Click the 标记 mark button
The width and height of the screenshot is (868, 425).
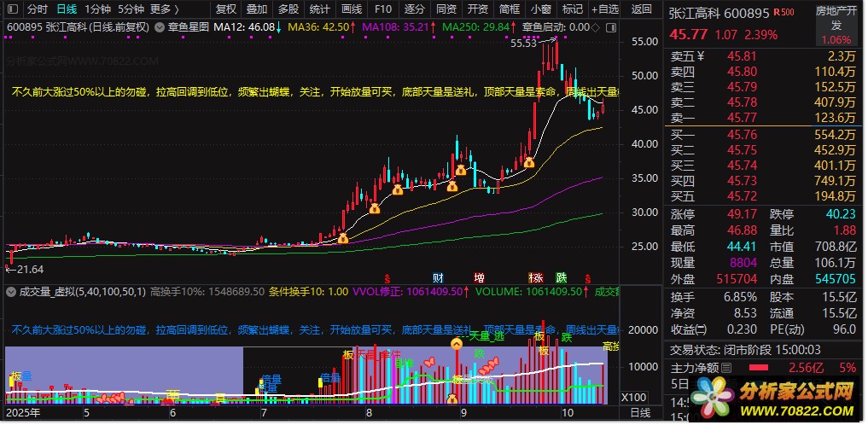(573, 9)
